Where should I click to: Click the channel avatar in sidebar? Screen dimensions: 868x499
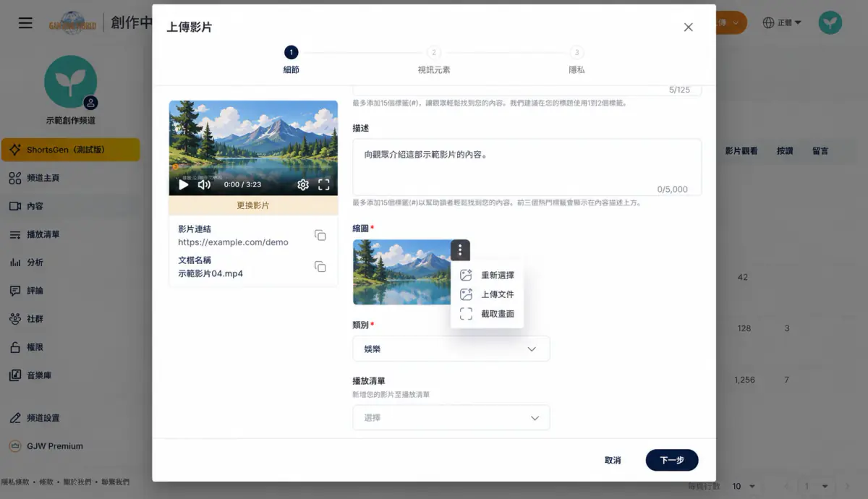(x=70, y=82)
